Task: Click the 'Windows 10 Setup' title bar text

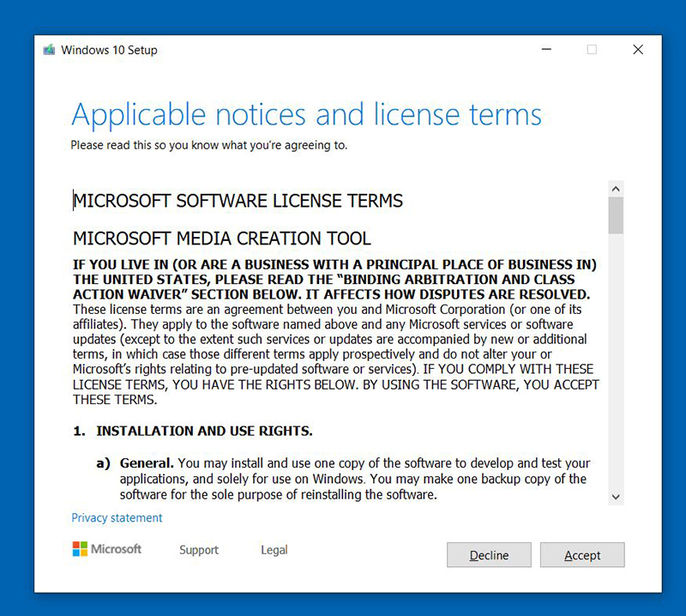Action: [x=110, y=50]
